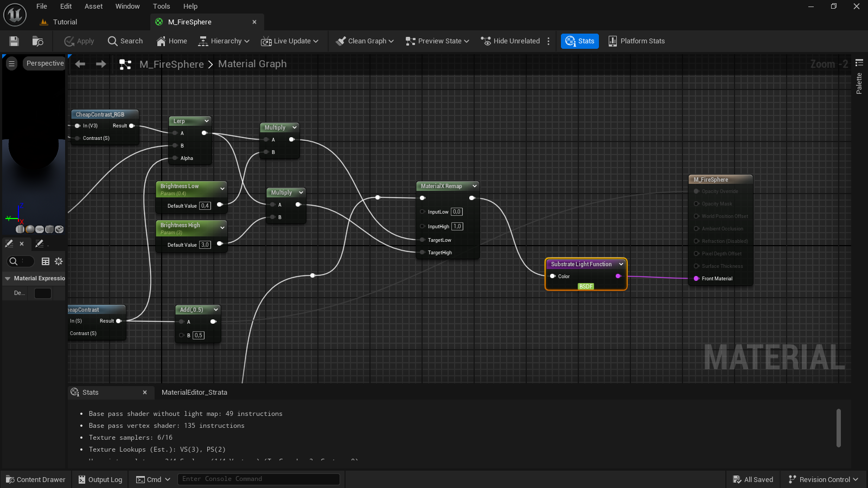Open the property matrix table icon

click(46, 261)
